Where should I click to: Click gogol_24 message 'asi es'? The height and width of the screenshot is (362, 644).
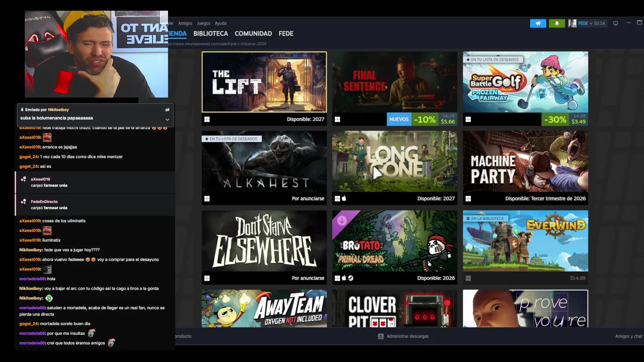pos(45,166)
